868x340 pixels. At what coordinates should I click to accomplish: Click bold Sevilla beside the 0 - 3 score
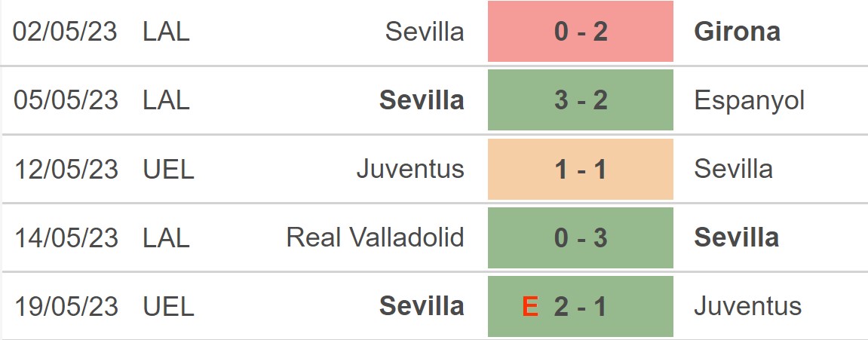coord(736,238)
